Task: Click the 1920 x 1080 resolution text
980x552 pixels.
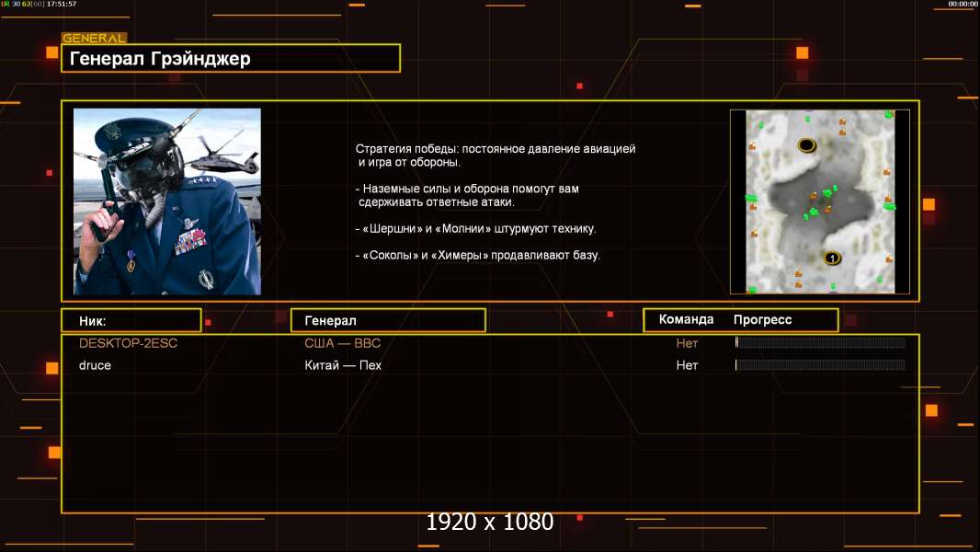Action: (490, 522)
